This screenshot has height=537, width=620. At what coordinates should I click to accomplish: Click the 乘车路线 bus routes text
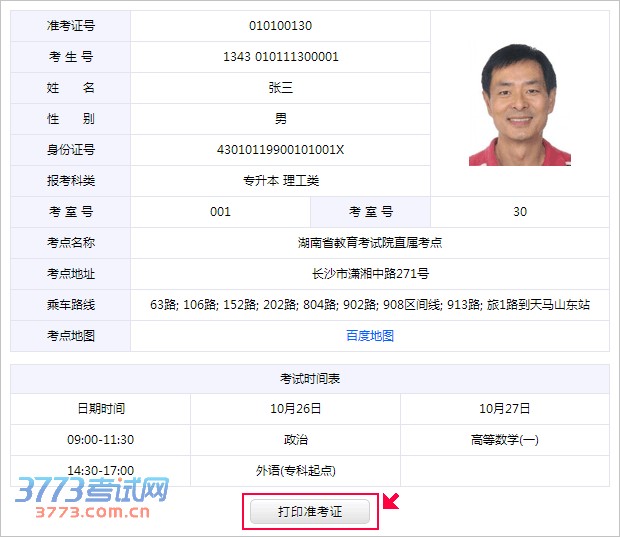tap(370, 305)
